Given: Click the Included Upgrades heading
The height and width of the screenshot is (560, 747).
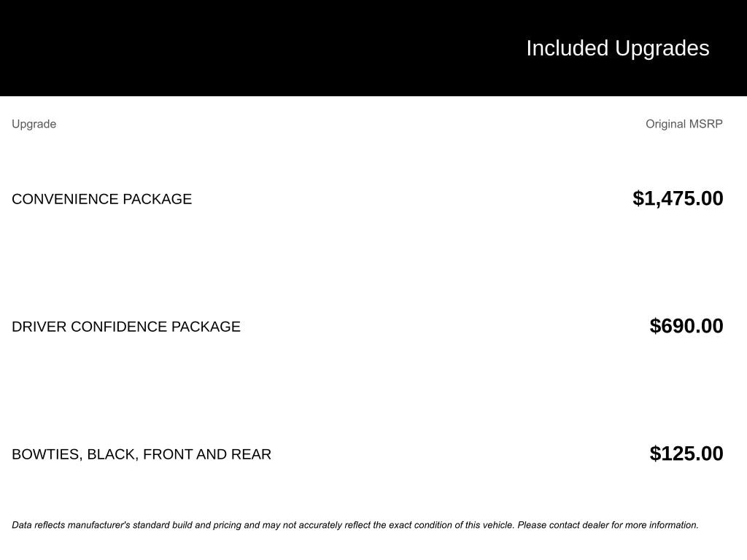Looking at the screenshot, I should click(x=617, y=48).
